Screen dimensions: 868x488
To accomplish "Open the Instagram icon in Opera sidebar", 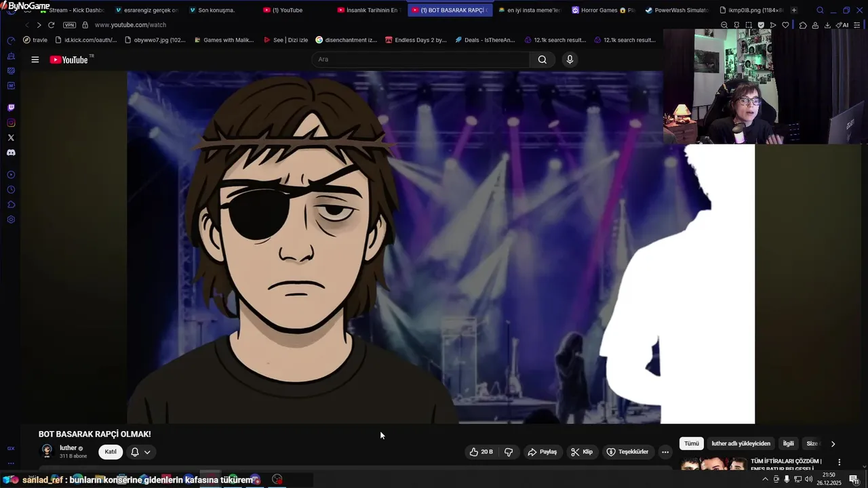I will (x=11, y=123).
